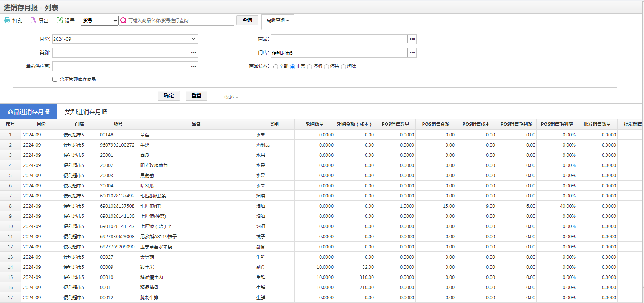Select the 停购 product status radio
Image resolution: width=644 pixels, height=303 pixels.
[309, 67]
